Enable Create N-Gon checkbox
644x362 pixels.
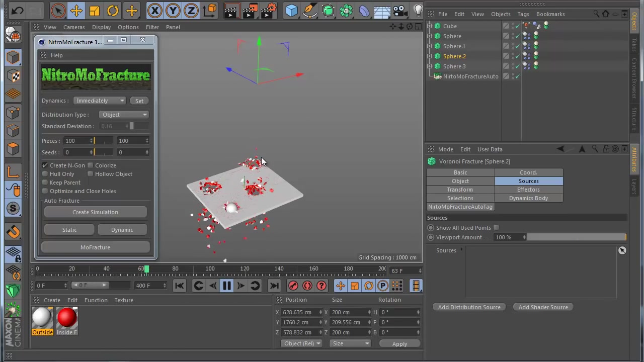coord(45,165)
